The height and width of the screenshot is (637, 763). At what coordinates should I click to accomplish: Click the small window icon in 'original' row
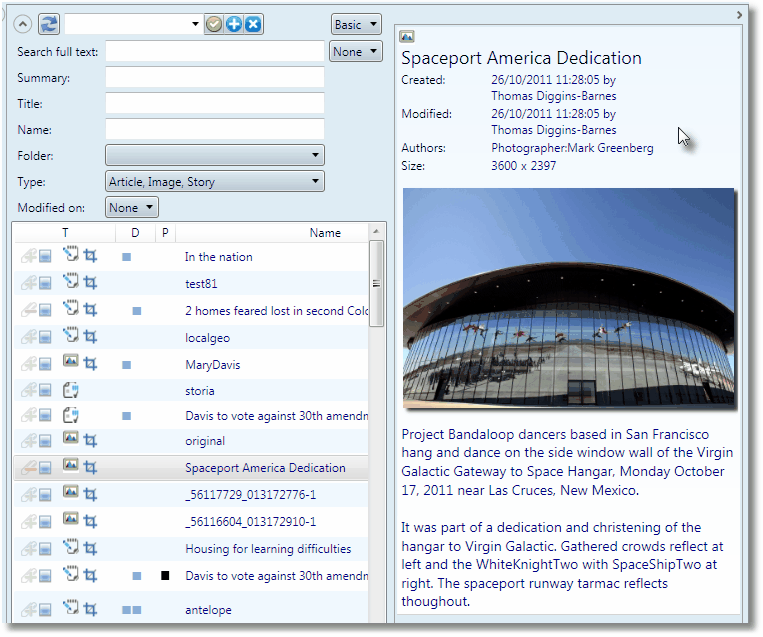pyautogui.click(x=45, y=441)
